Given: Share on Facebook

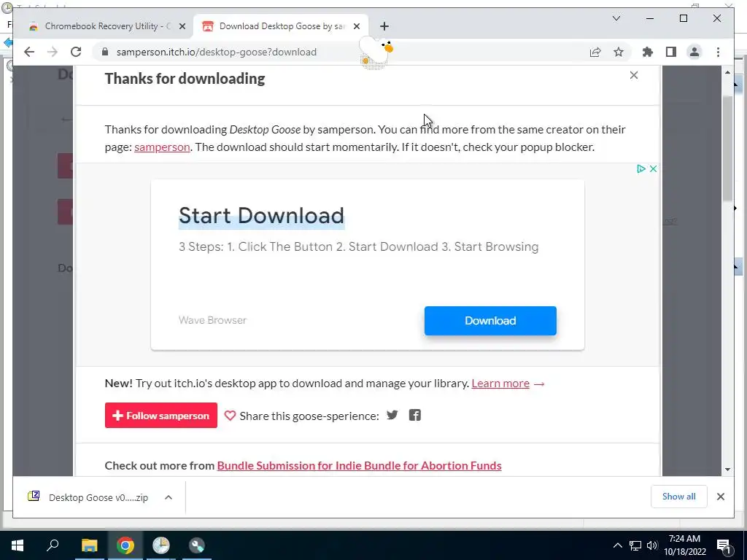Looking at the screenshot, I should [x=415, y=415].
